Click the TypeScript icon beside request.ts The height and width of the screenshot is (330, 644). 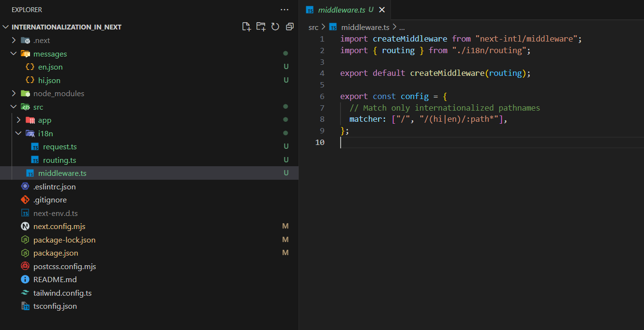(x=35, y=147)
